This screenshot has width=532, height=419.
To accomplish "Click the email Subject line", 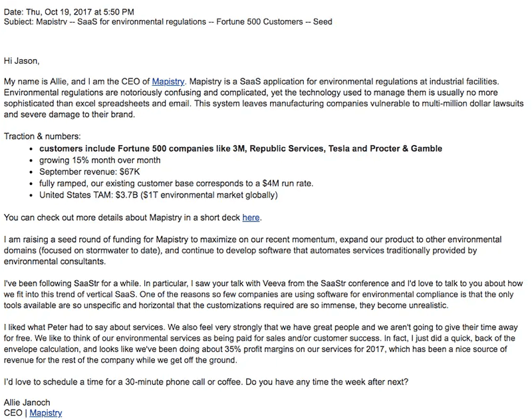I will [168, 22].
